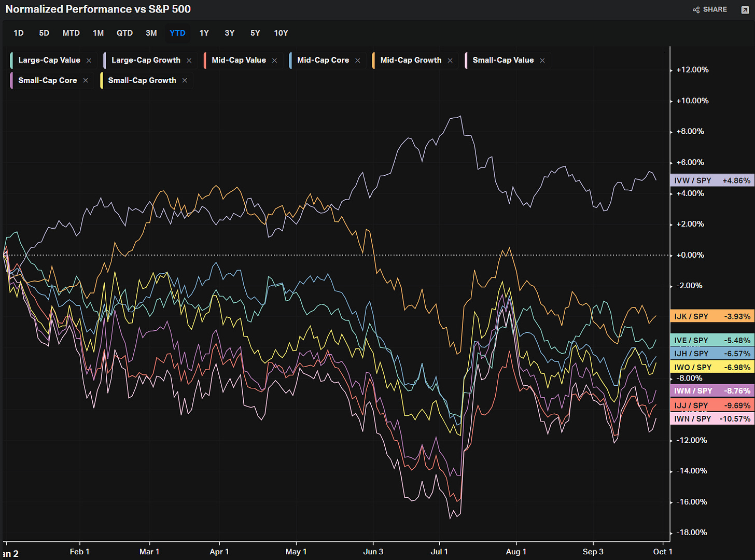Click the IWN / SPY -10.57% price tag
Viewport: 755px width, 560px height.
(x=712, y=418)
